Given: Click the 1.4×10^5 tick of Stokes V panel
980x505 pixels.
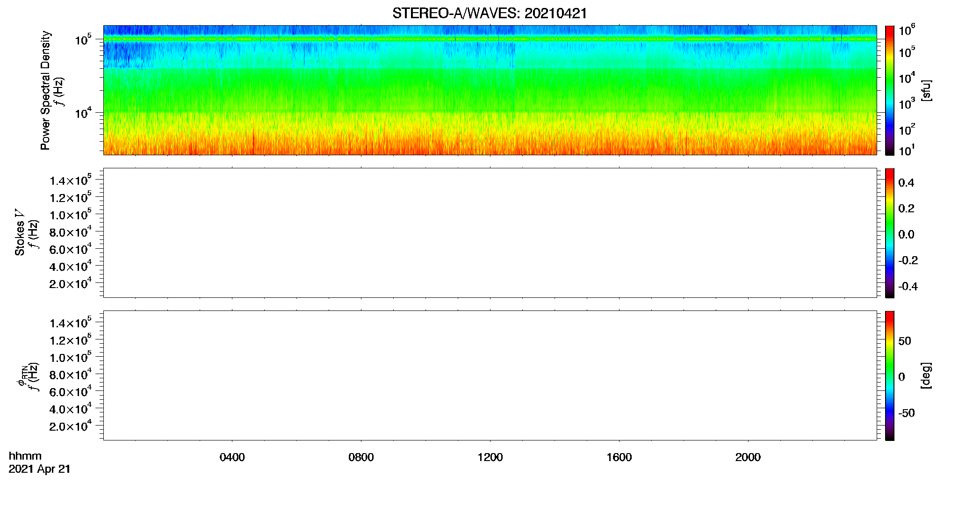Looking at the screenshot, I should pyautogui.click(x=71, y=180).
